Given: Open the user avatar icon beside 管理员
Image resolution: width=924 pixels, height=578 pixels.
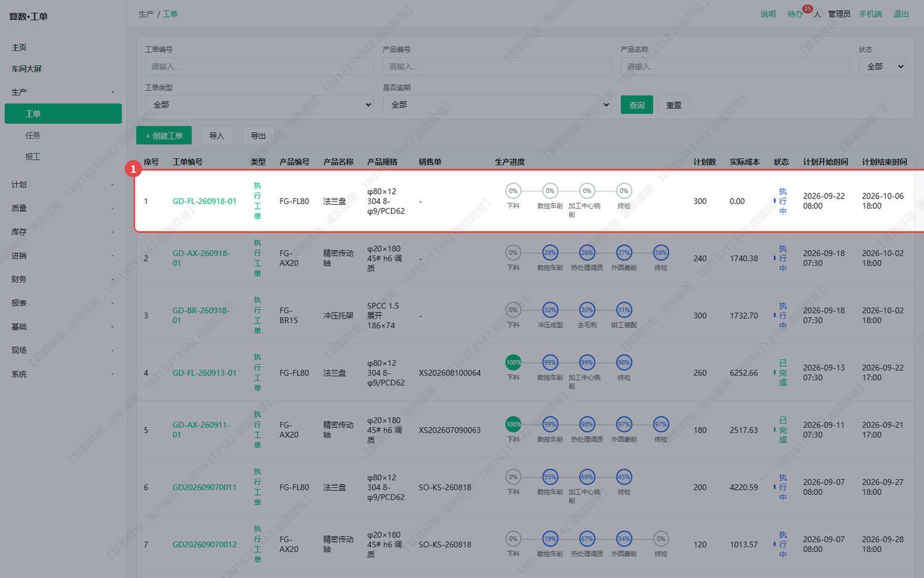Looking at the screenshot, I should [817, 14].
